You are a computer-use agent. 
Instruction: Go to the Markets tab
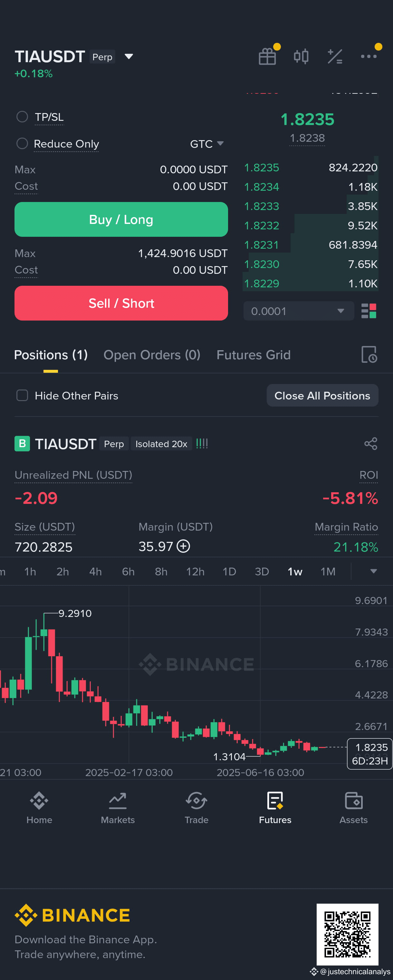(118, 808)
